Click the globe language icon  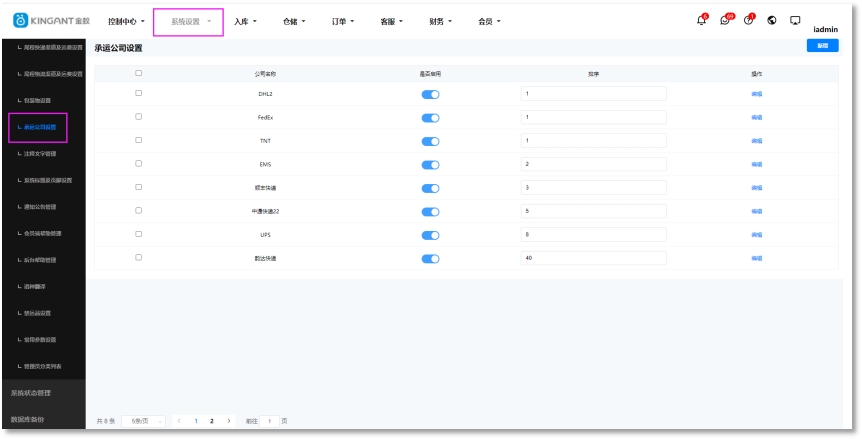[x=772, y=20]
